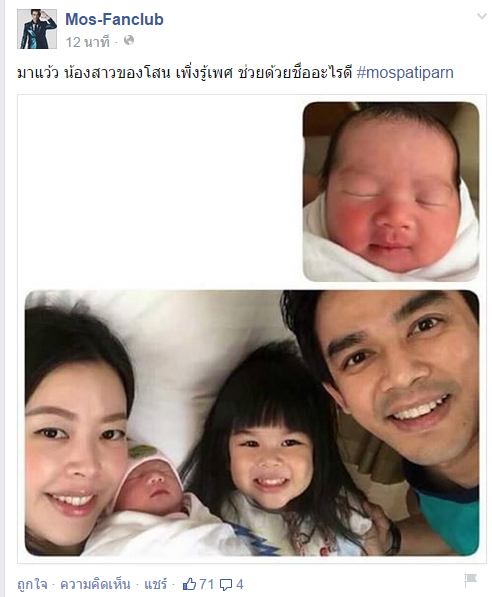This screenshot has height=597, width=492.
Task: Click the 12 นาที timestamp
Action: click(x=88, y=42)
